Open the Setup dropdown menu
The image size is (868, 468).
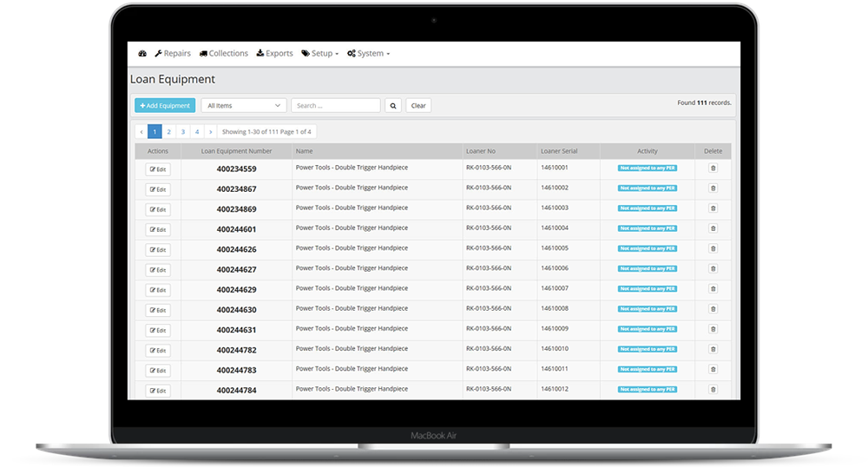[319, 54]
